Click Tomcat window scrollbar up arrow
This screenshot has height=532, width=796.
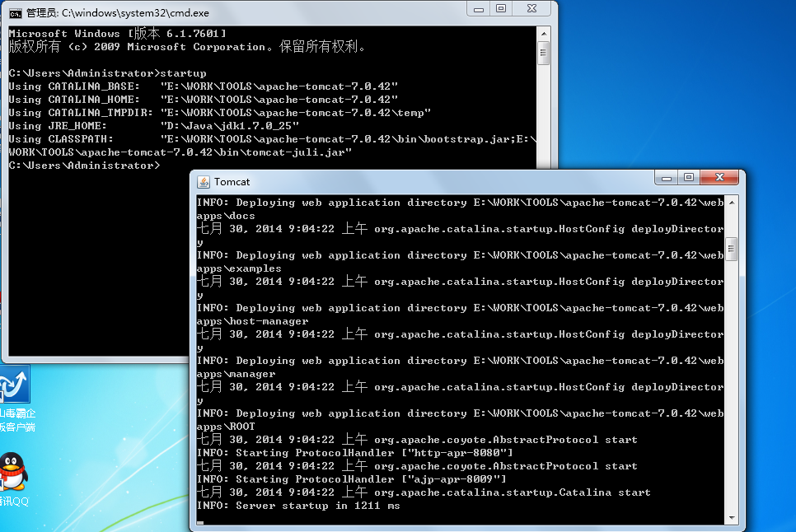(x=732, y=203)
